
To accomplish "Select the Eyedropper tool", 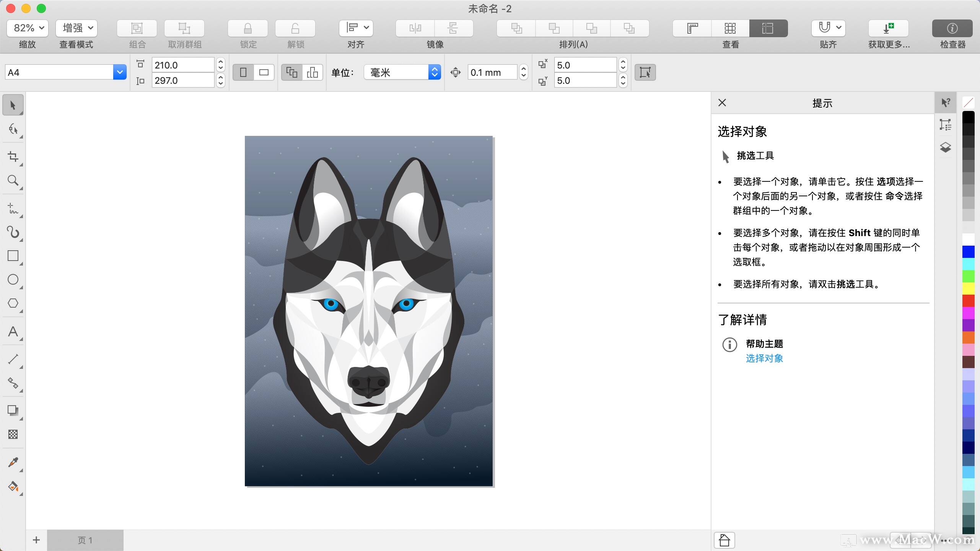I will 13,462.
